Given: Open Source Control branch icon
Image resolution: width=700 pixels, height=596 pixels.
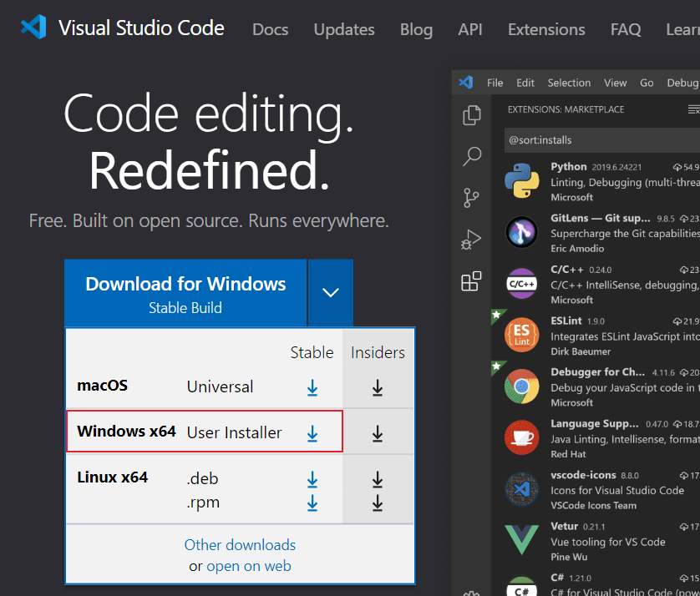Looking at the screenshot, I should point(471,198).
